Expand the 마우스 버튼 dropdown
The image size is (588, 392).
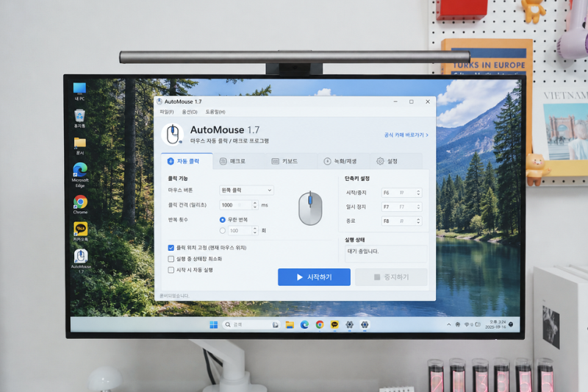coord(246,190)
